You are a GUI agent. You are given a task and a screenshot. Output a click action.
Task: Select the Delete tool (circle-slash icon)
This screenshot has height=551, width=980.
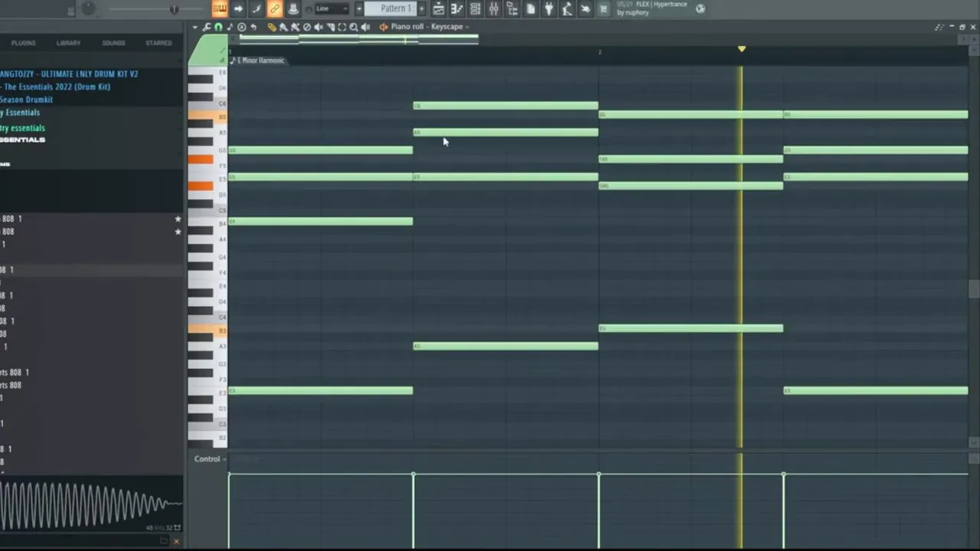point(307,28)
